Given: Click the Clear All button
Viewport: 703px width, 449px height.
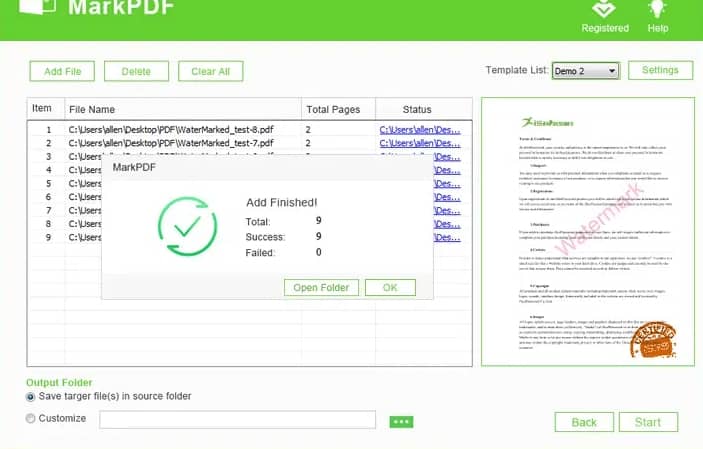Looking at the screenshot, I should [211, 71].
